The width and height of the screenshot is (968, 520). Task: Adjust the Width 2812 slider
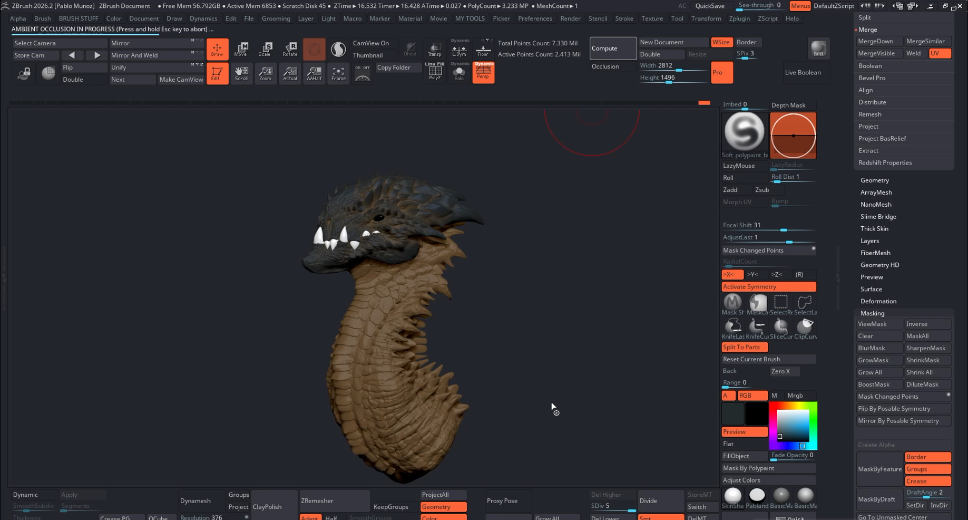[x=672, y=65]
